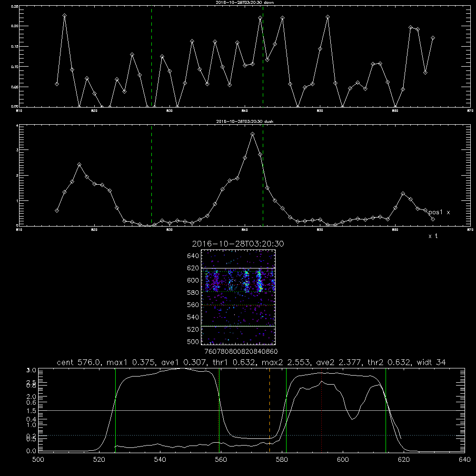Click the 'max2 2.553' value in the bottom title
The width and height of the screenshot is (476, 476).
[x=286, y=362]
